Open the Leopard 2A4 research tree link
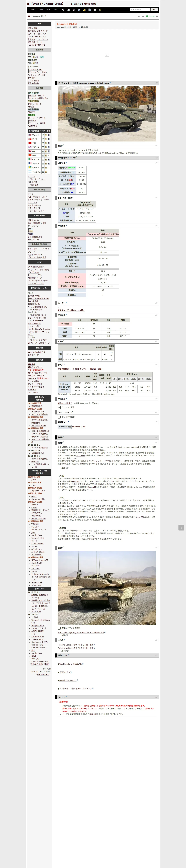186x868 pixels. pyautogui.click(x=78, y=427)
